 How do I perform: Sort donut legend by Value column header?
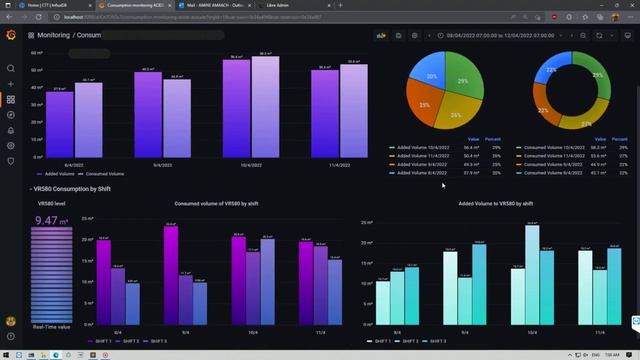[600, 139]
